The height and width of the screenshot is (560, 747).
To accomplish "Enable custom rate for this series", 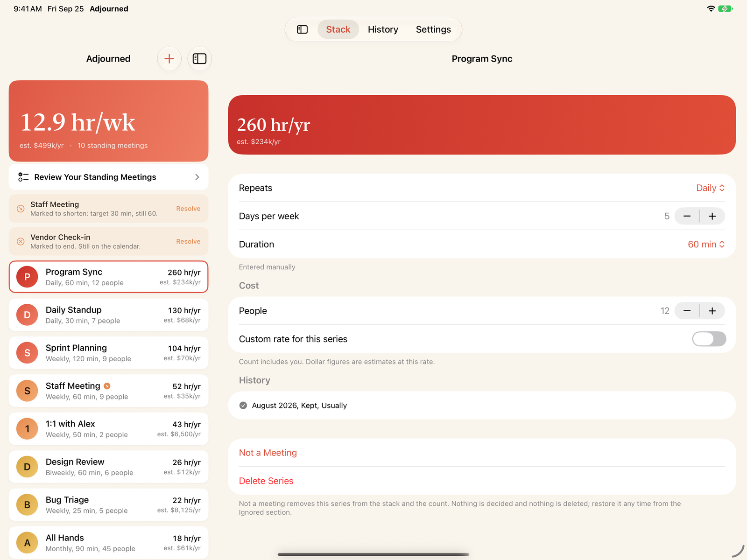I will [x=709, y=339].
